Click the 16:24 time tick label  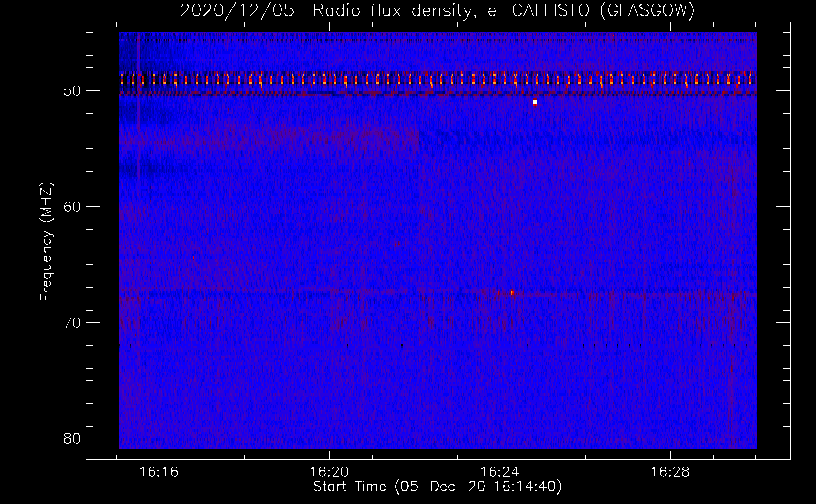[x=500, y=472]
